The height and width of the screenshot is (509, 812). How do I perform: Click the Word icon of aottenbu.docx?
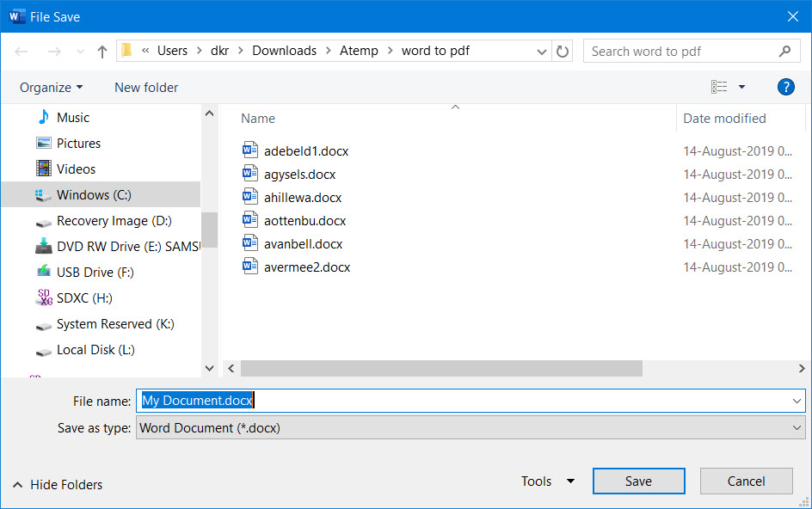(x=250, y=220)
